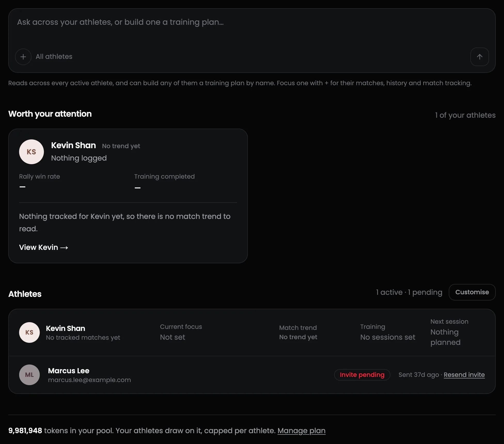Select the All athletes scope label
Image resolution: width=504 pixels, height=444 pixels.
pyautogui.click(x=54, y=57)
